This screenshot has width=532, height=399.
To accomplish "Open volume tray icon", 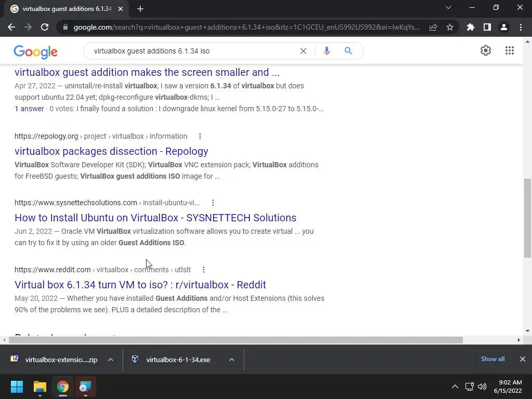I will click(x=482, y=387).
